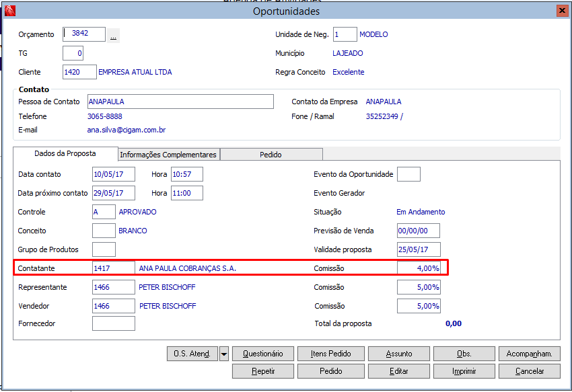The width and height of the screenshot is (572, 392).
Task: Click the telephone number 3065-8888
Action: coord(105,116)
